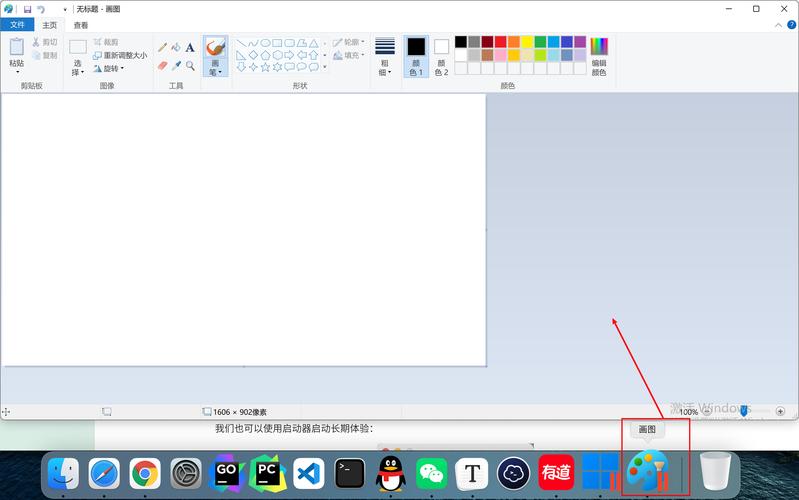This screenshot has width=799, height=500.
Task: Open the File menu
Action: [17, 25]
